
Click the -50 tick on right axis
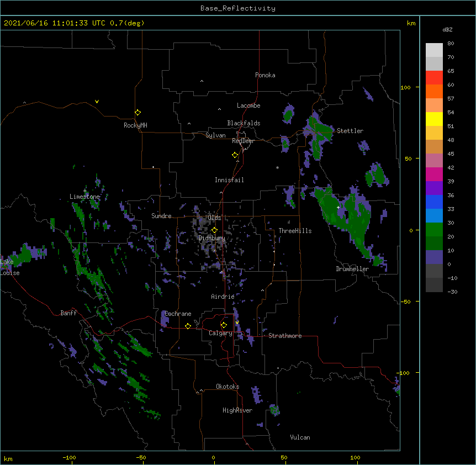point(405,302)
